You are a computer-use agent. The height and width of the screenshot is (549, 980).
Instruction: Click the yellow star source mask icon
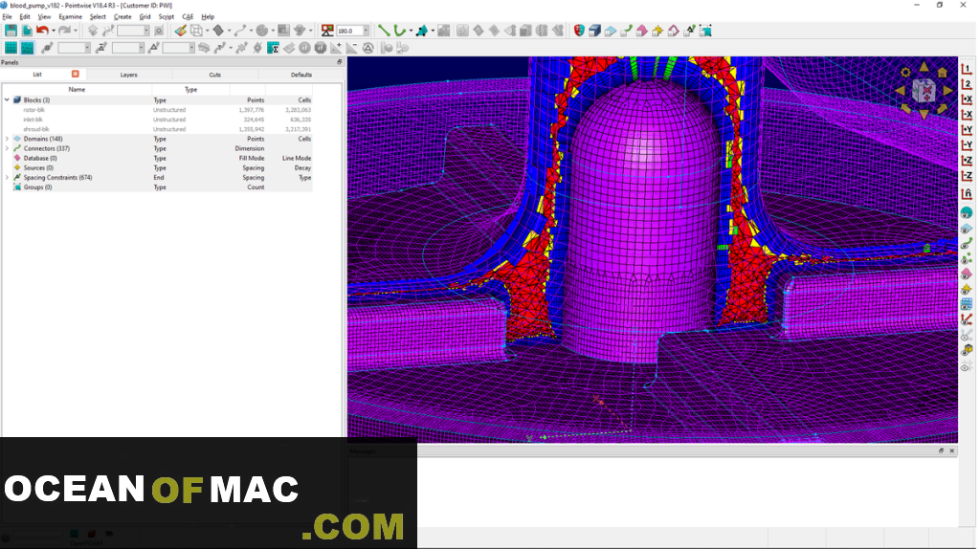657,31
